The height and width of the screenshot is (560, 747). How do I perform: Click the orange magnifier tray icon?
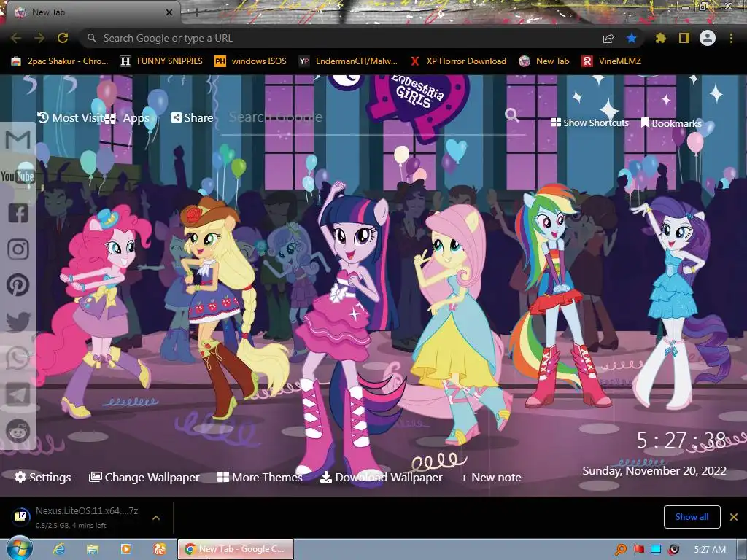coord(621,550)
